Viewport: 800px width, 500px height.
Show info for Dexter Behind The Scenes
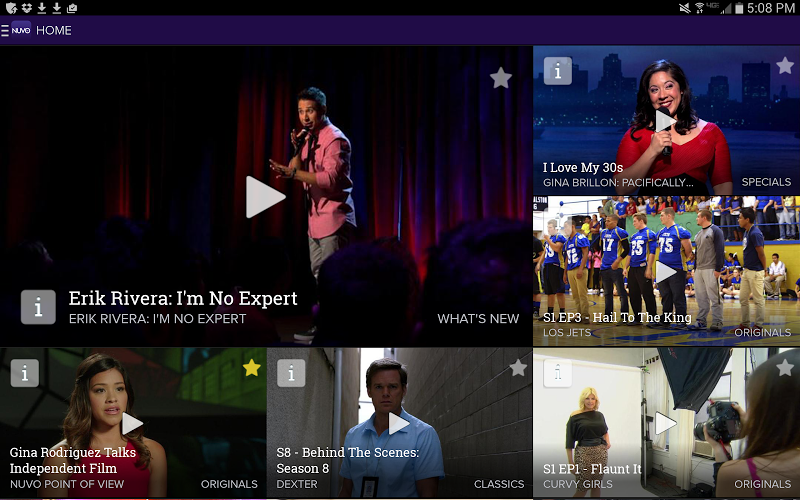(x=291, y=373)
